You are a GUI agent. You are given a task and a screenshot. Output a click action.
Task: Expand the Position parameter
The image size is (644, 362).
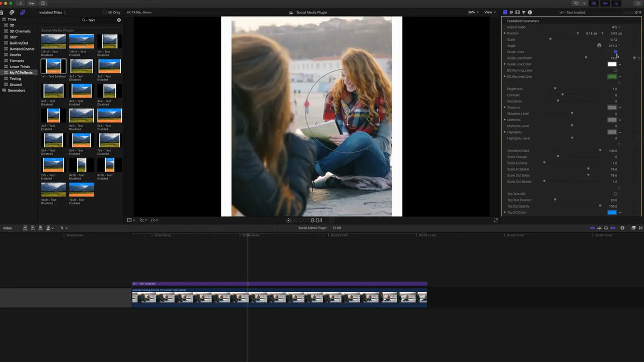[504, 33]
